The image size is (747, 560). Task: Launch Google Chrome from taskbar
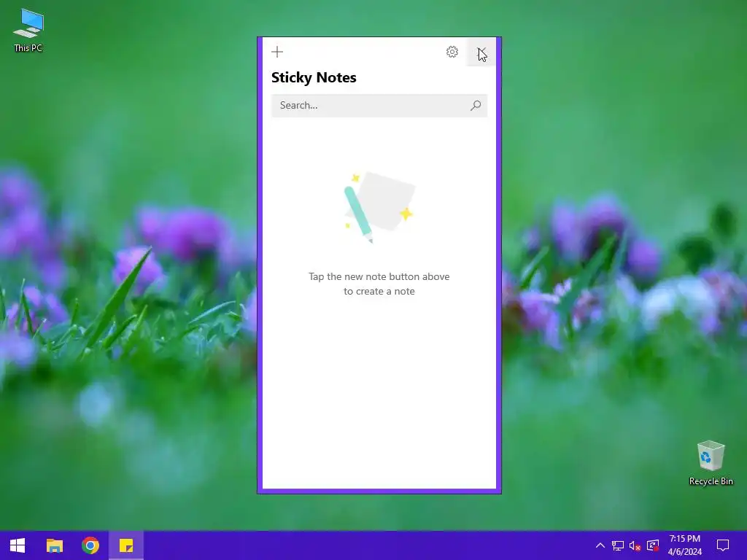[90, 545]
